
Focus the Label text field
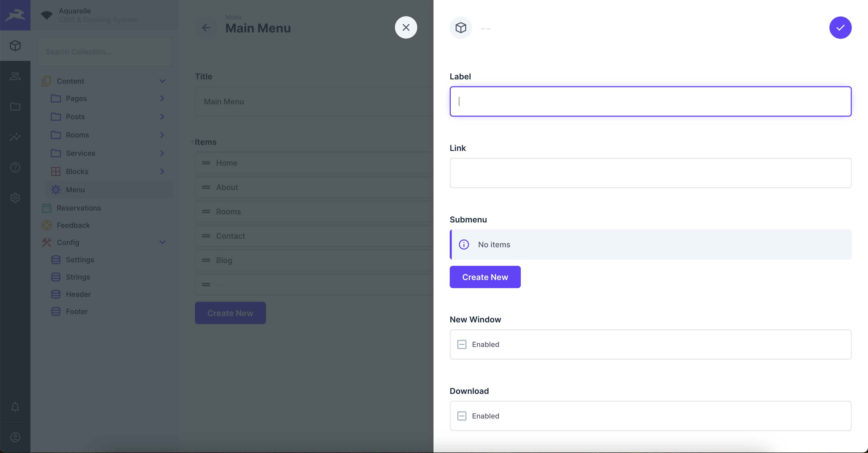click(x=650, y=101)
